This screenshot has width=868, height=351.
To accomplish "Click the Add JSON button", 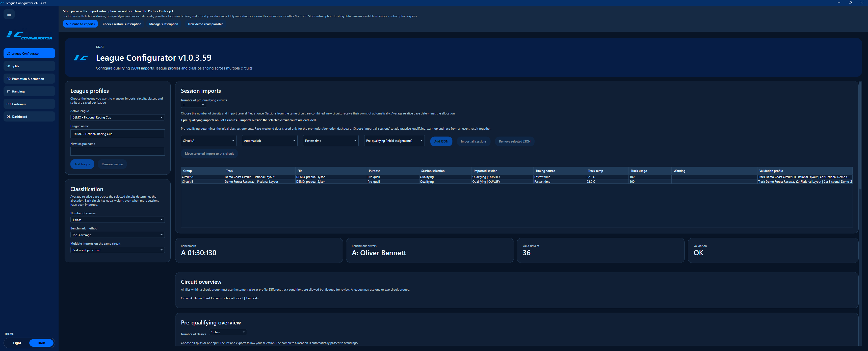I will tap(441, 142).
